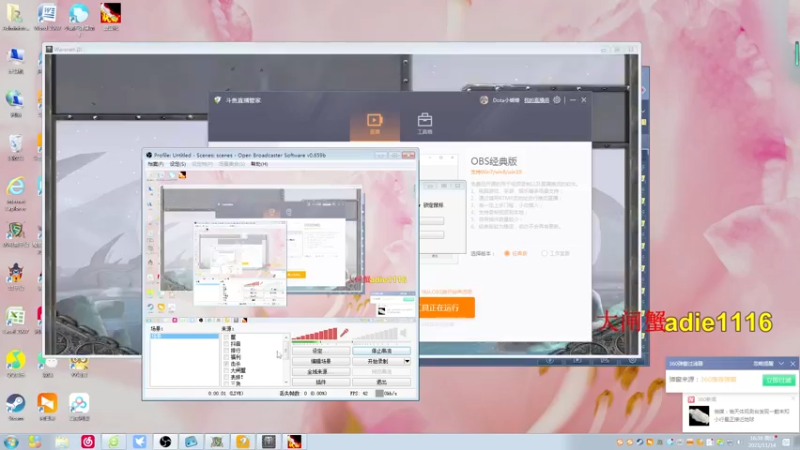Toggle the 大闸蟹 source checkbox in OBS

pyautogui.click(x=226, y=370)
